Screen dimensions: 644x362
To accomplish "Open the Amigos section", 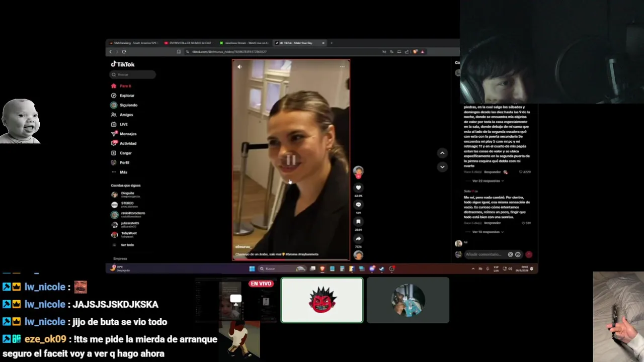I will coord(122,115).
